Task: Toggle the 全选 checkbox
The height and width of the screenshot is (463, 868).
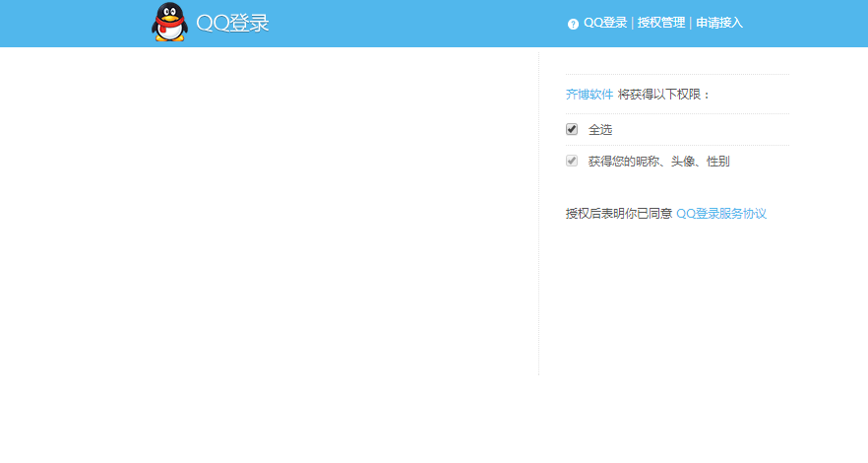Action: (572, 129)
